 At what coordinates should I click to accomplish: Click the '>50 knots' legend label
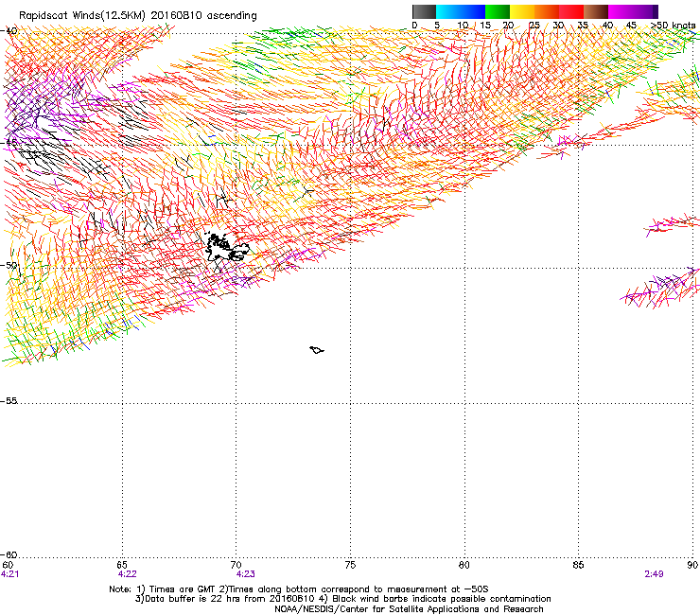[x=673, y=25]
